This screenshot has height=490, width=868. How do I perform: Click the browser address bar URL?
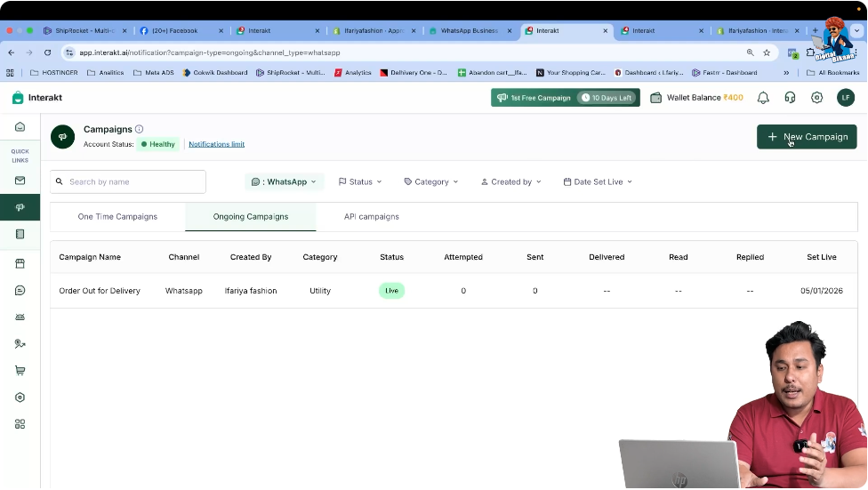pos(209,52)
